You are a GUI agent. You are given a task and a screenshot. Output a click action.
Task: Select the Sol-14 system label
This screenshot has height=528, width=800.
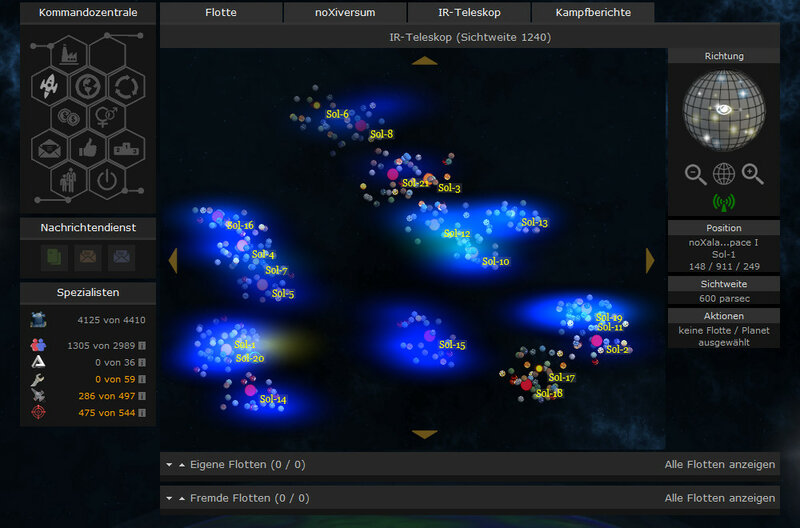[x=273, y=399]
